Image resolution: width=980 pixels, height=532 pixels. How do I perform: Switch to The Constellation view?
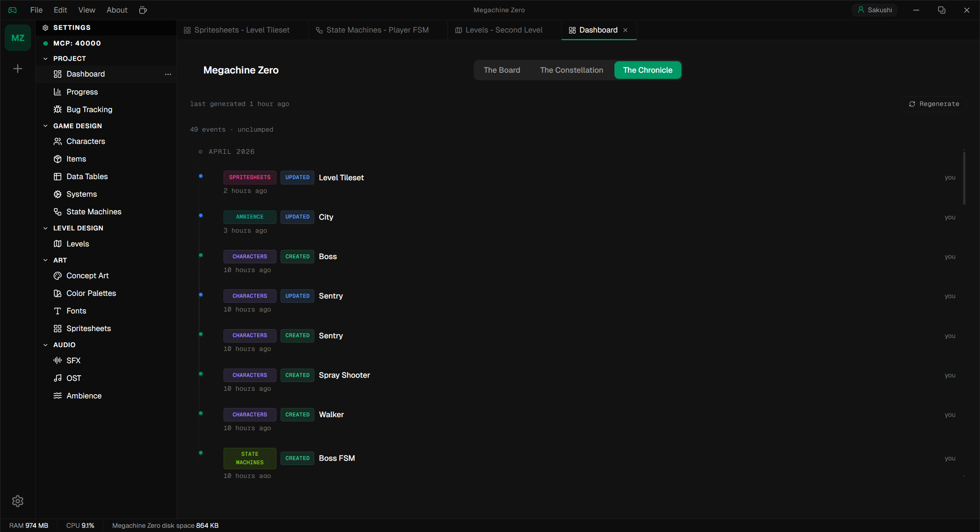click(x=572, y=70)
